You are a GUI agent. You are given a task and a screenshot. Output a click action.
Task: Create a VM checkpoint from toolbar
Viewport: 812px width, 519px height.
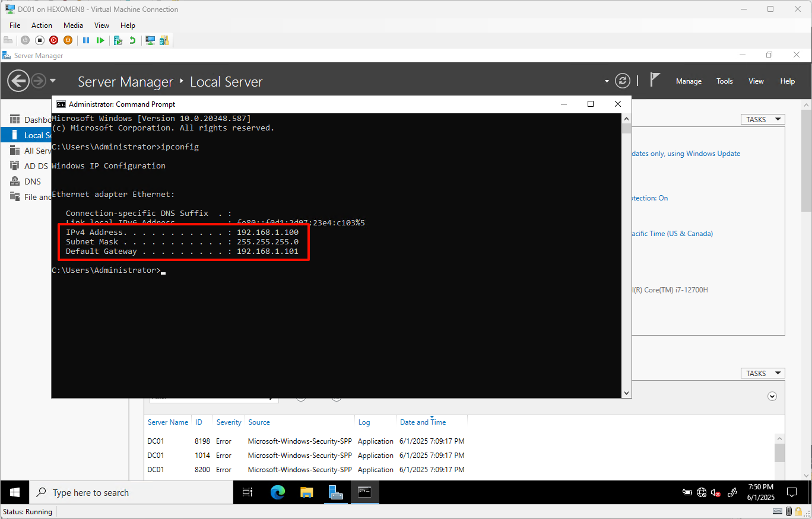tap(118, 40)
